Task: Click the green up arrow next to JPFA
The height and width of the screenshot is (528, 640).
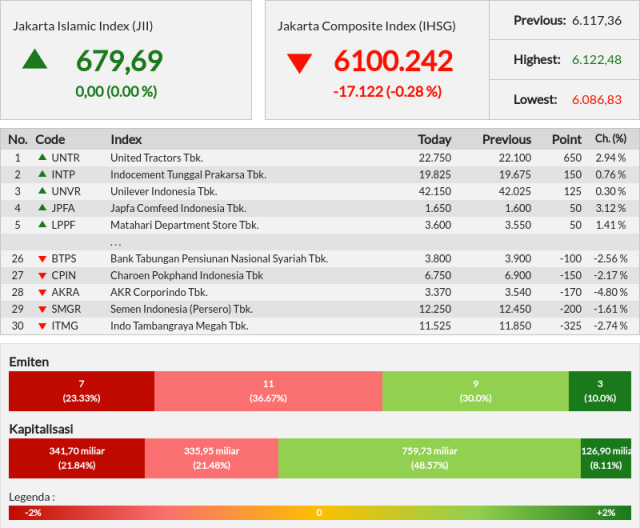Action: [x=42, y=207]
